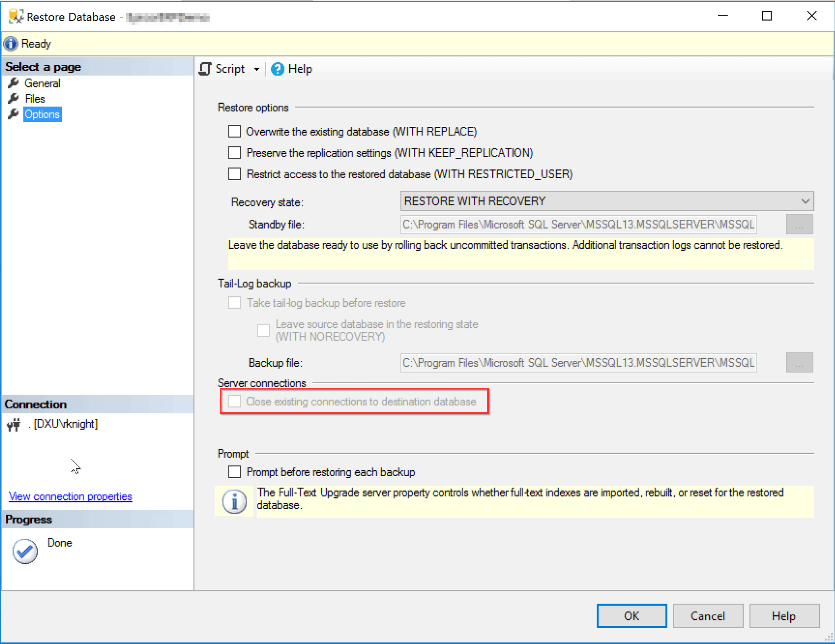835x644 pixels.
Task: Click the Full-Text Upgrade info icon
Action: click(x=234, y=501)
